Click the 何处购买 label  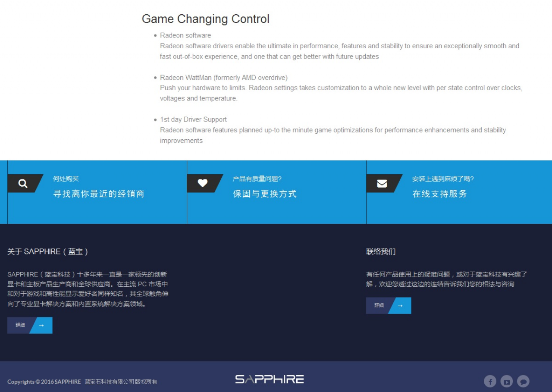(x=66, y=179)
